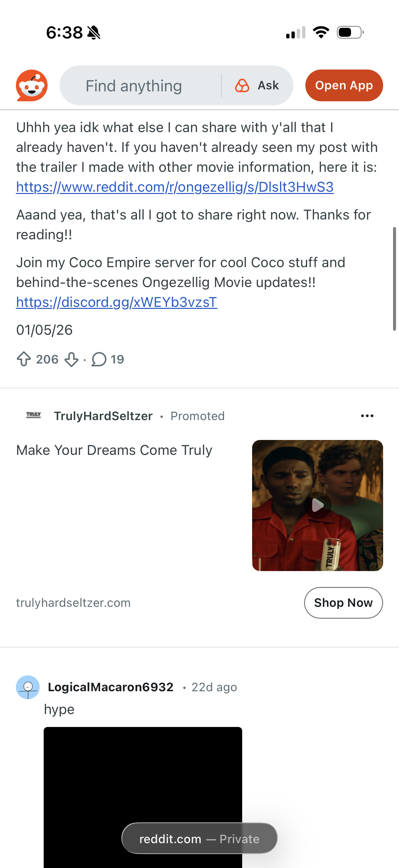This screenshot has height=868, width=399.
Task: Tap the Make Your Dreams Come Truly headline
Action: (114, 450)
